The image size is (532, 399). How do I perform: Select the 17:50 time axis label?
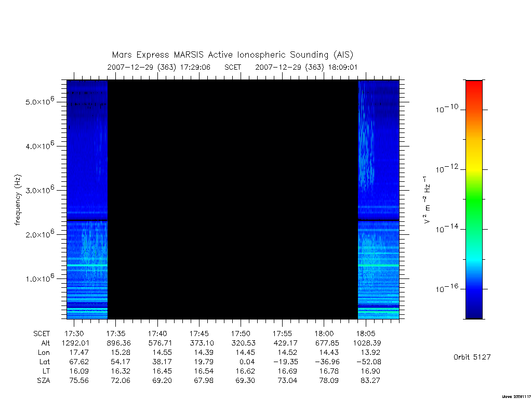click(x=241, y=334)
